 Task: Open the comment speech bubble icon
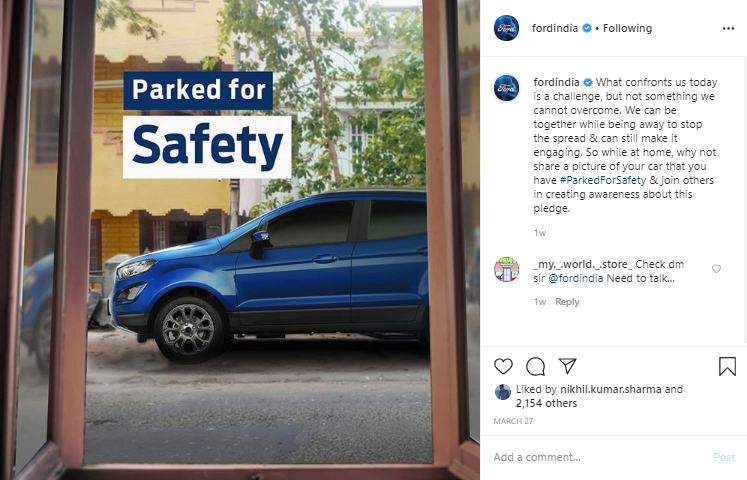535,366
